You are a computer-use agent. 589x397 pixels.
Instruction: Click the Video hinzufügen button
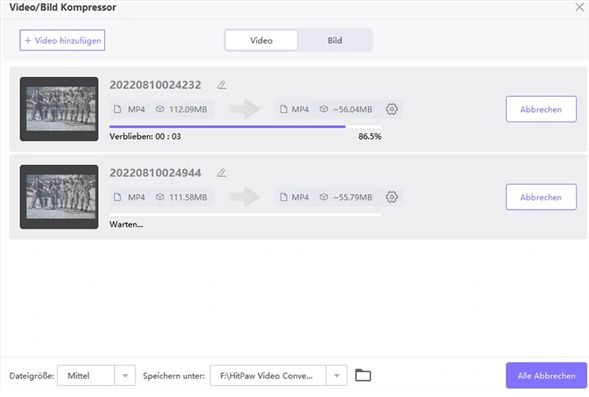(x=62, y=40)
